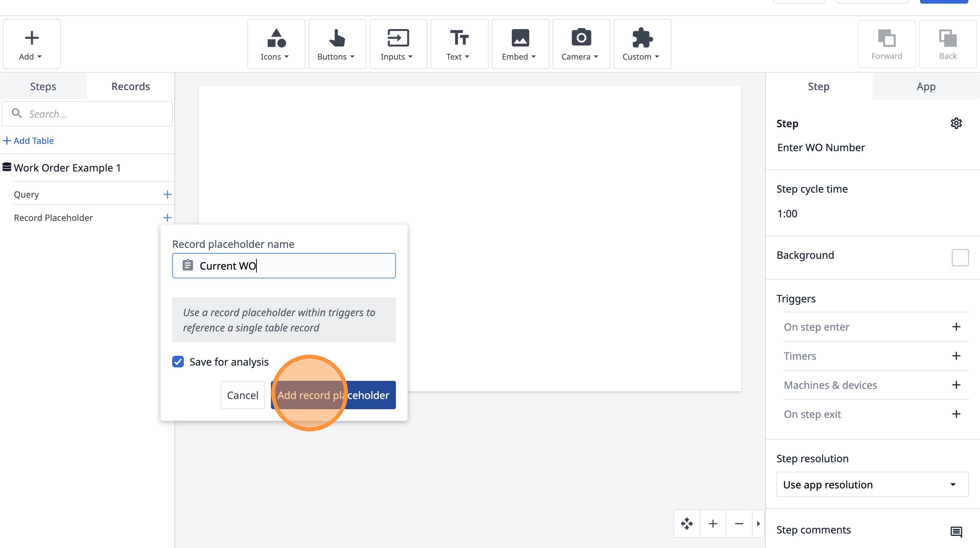The height and width of the screenshot is (548, 980).
Task: Add a Query with plus icon
Action: pyautogui.click(x=167, y=194)
